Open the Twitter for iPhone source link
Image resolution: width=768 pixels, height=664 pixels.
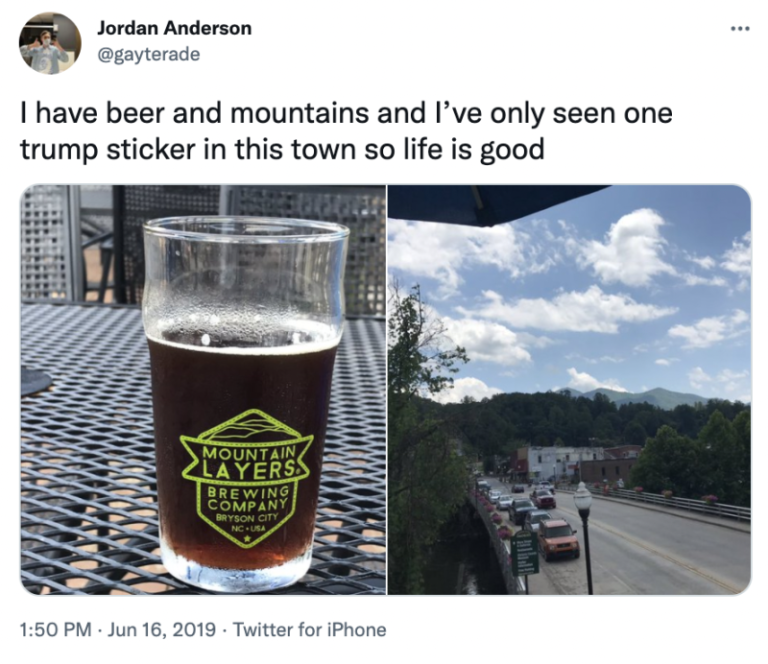pyautogui.click(x=310, y=629)
